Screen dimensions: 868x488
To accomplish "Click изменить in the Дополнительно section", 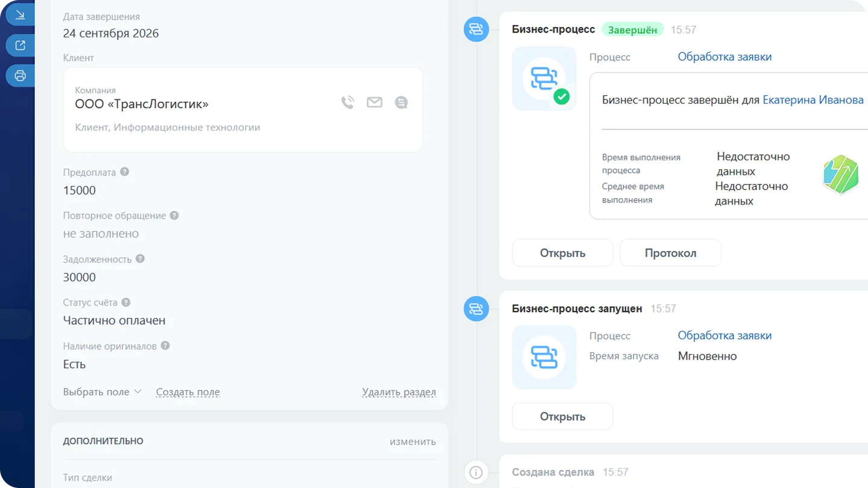I will pos(413,442).
